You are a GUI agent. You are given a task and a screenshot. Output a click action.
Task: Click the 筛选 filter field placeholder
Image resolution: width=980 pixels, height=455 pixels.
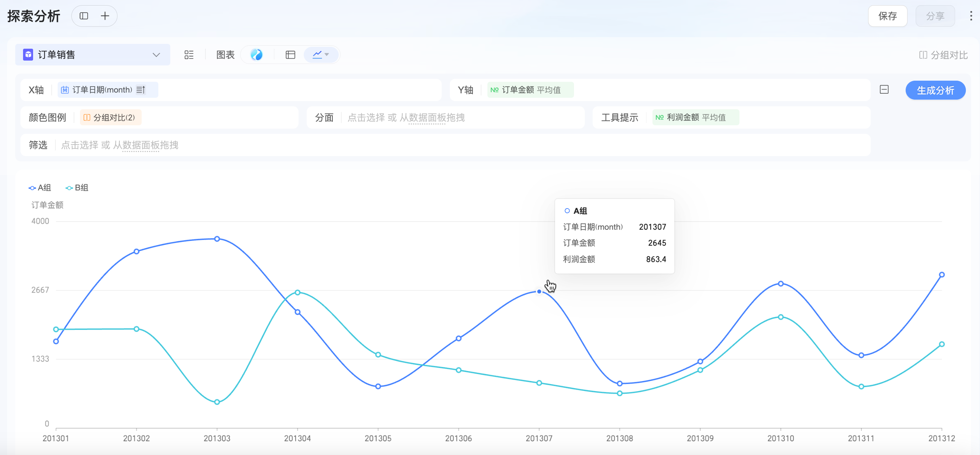tap(119, 145)
